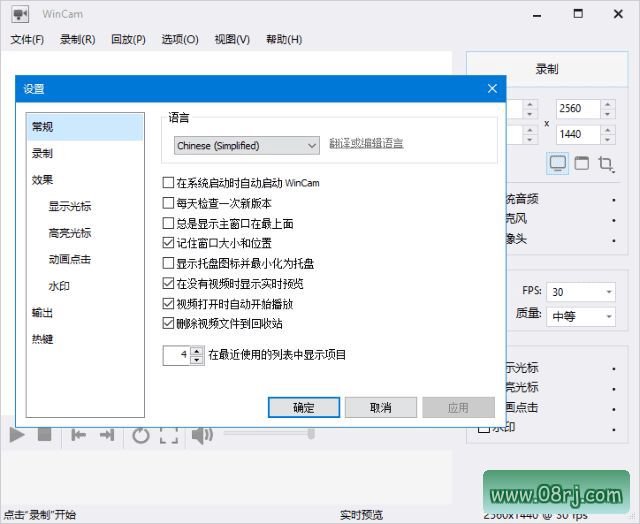Viewport: 640px width, 524px height.
Task: Expand the FPS dropdown showing 30
Action: (x=581, y=292)
